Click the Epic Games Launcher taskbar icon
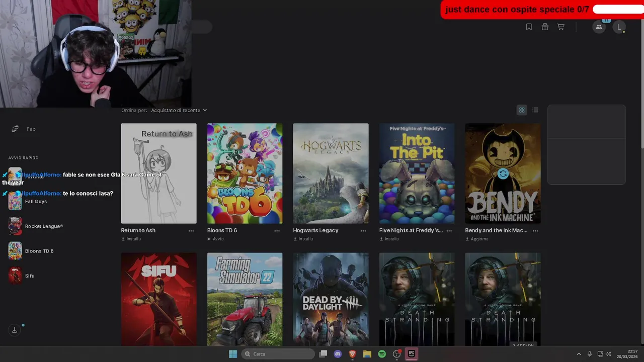The width and height of the screenshot is (644, 362). tap(411, 354)
